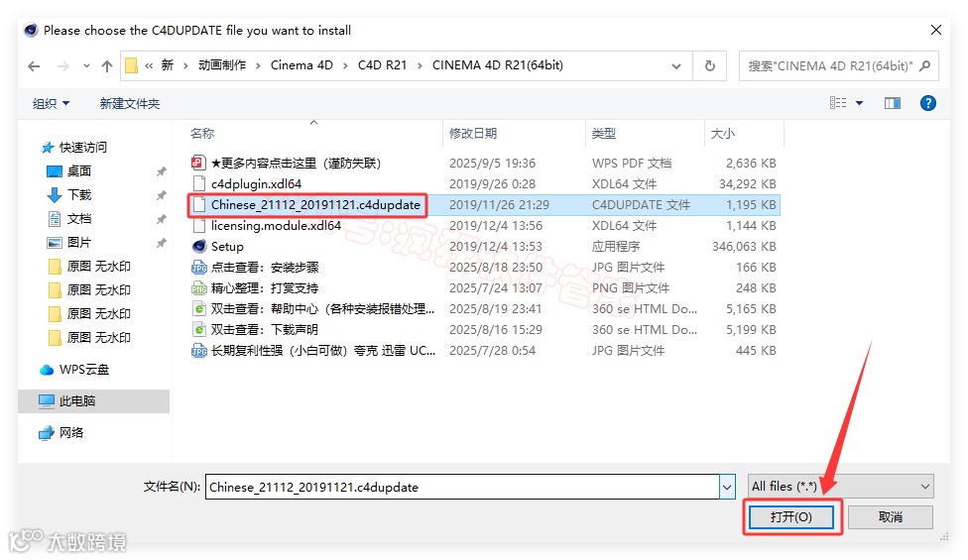Screen dimensions: 968x560
Task: Click 新建文件夹 button
Action: click(x=130, y=104)
